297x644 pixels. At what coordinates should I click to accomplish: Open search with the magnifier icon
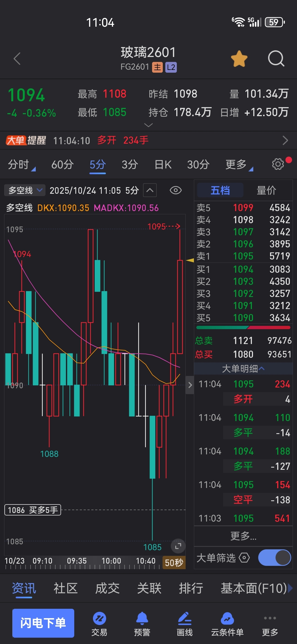tap(276, 59)
